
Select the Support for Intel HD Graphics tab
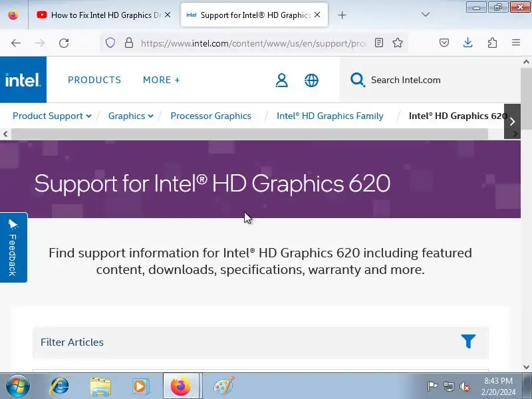(254, 15)
